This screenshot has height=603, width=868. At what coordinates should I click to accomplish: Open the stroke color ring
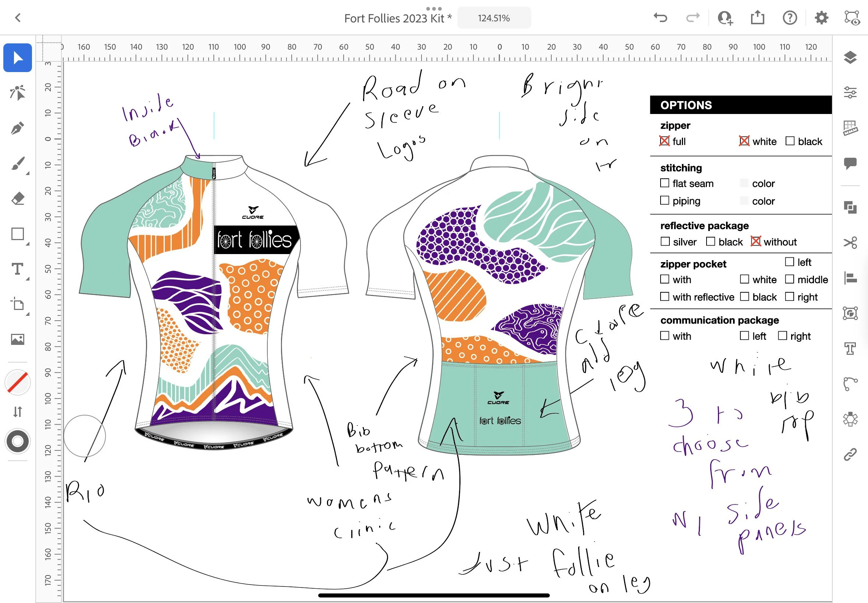click(17, 441)
